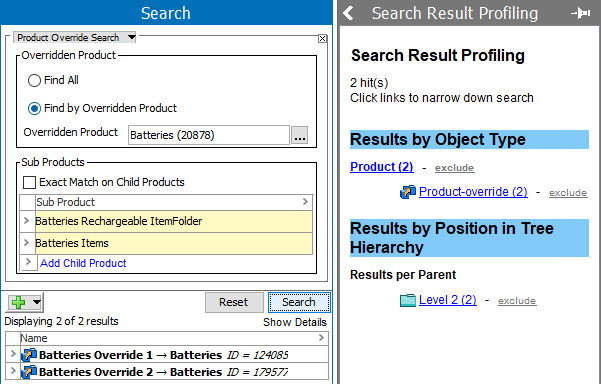
Task: Open the Product Override Search dropdown
Action: (x=131, y=37)
